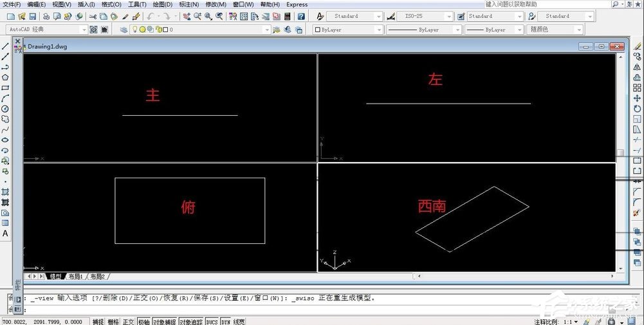Image resolution: width=644 pixels, height=325 pixels.
Task: Select the Ellipse draw tool
Action: (5, 140)
